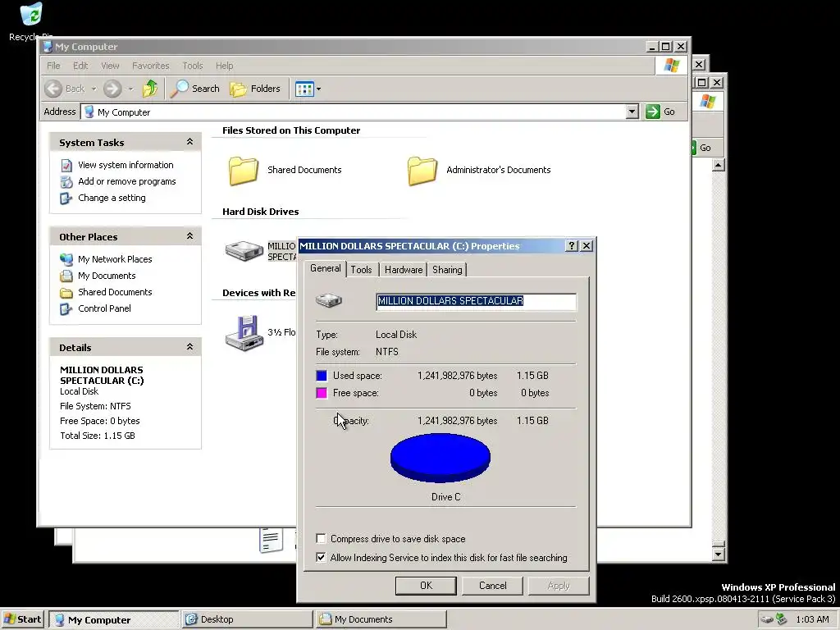Click My Computer taskbar button
The image size is (840, 630).
(x=113, y=619)
